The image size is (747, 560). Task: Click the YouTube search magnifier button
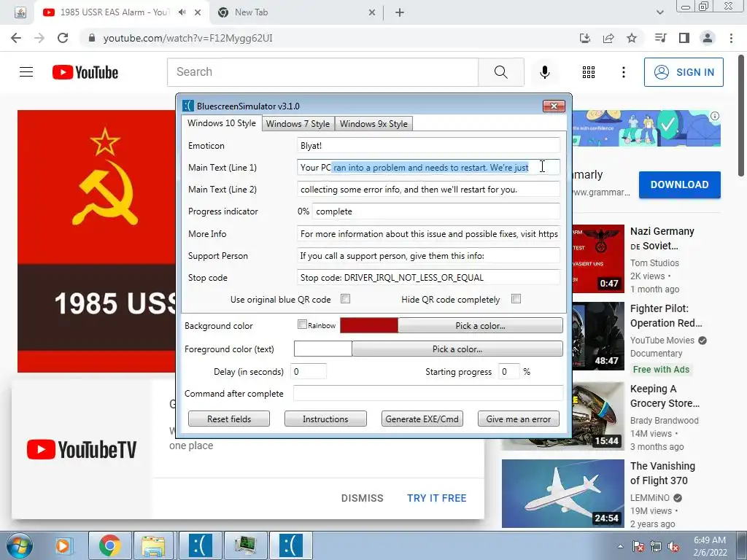tap(500, 72)
